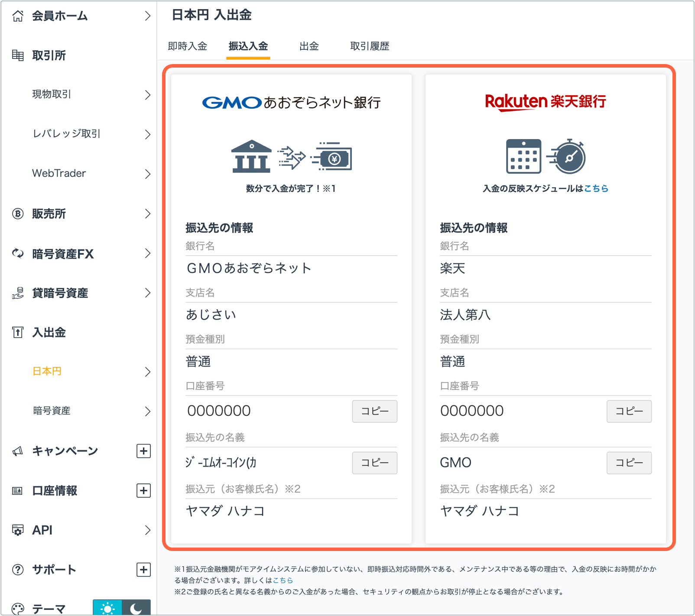This screenshot has height=616, width=695.
Task: Click the chevron next to 暗号資産FX
Action: coord(148,253)
